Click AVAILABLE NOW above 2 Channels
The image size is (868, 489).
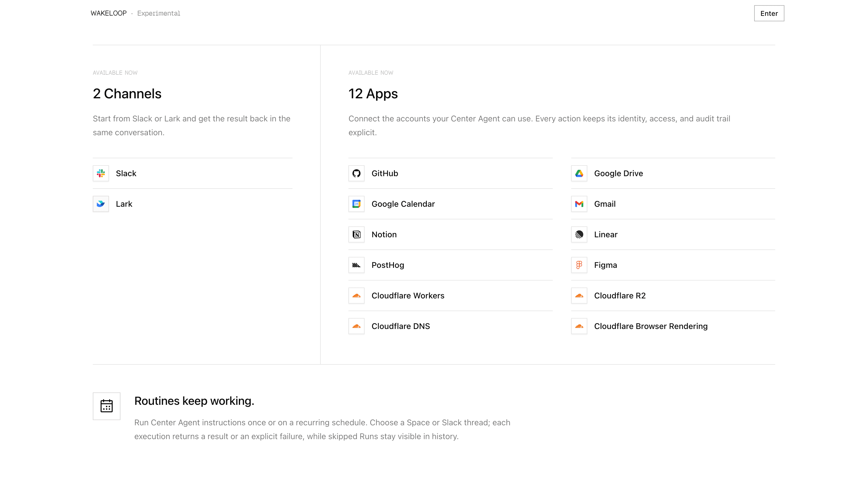coord(115,73)
